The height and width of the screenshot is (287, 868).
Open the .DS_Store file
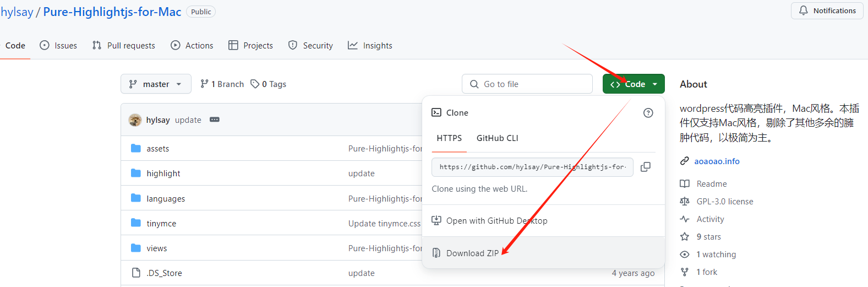click(164, 273)
